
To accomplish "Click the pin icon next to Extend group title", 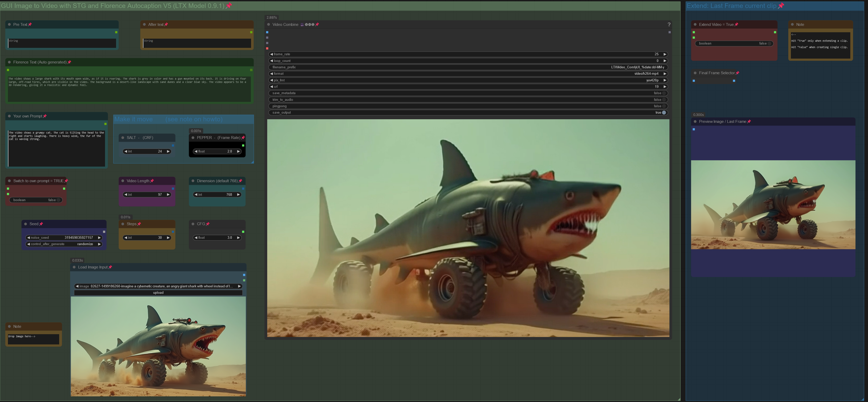I will (781, 6).
